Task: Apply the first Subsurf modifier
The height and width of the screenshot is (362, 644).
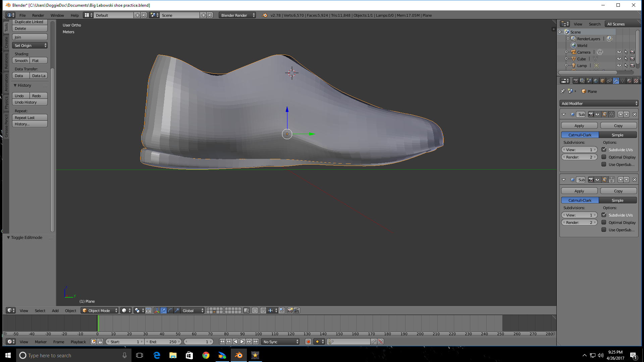Action: [x=579, y=126]
